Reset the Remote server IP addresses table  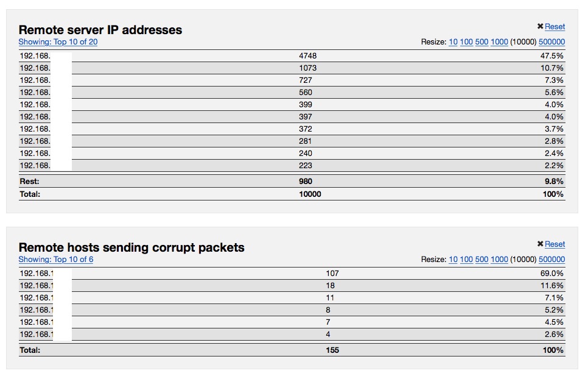[555, 27]
